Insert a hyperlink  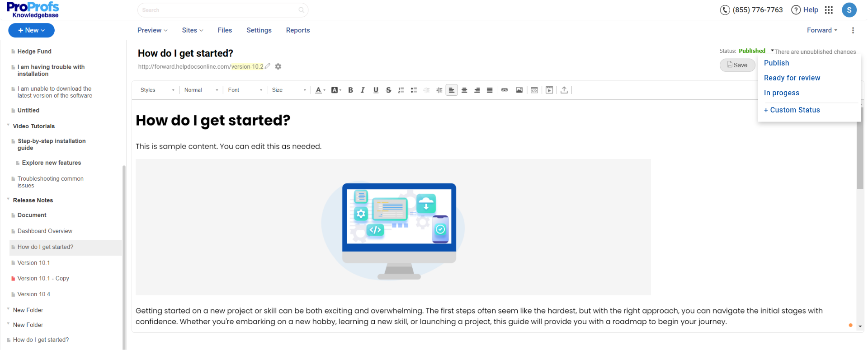[x=505, y=90]
